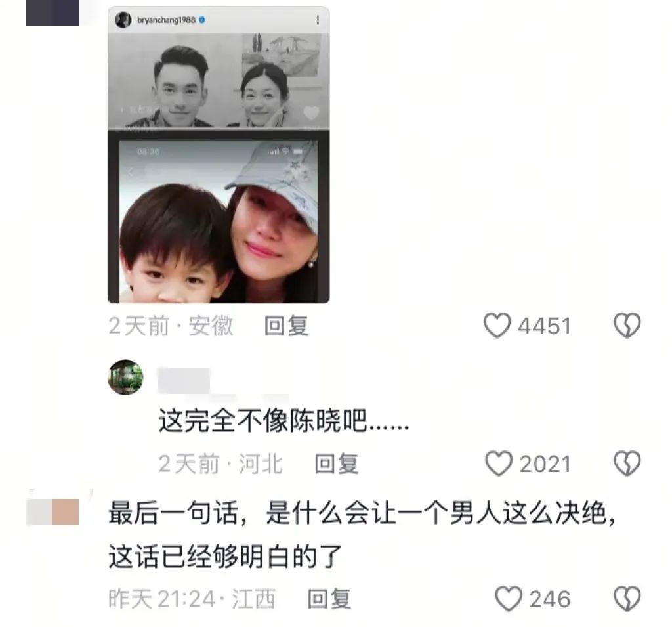Open the blurred avatar of the 江西 commenter

52,511
